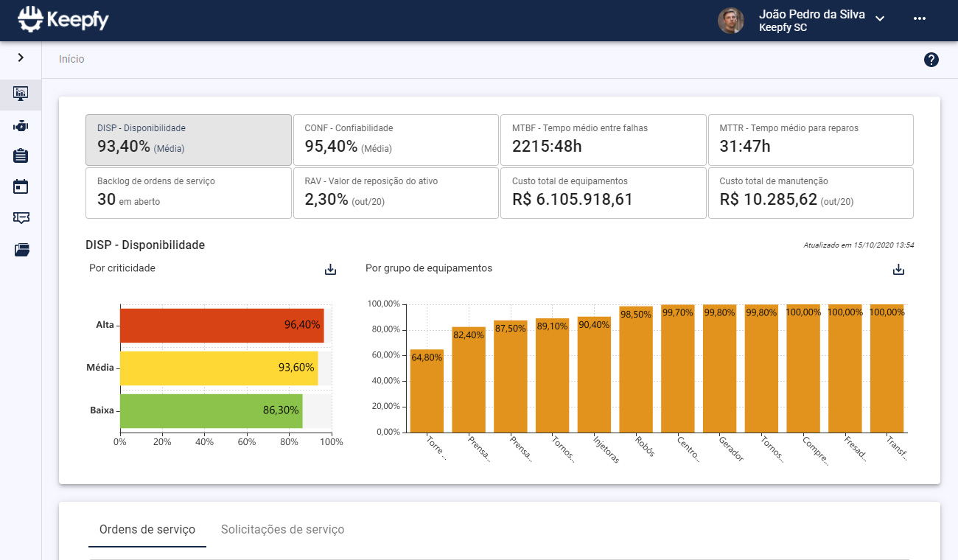Download the Por grupo de equipamentos chart
The image size is (958, 560).
(x=898, y=270)
